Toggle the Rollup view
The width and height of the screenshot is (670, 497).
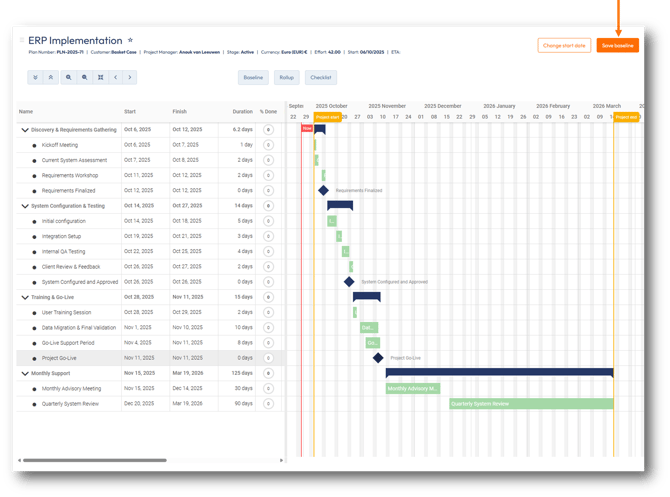(x=287, y=77)
